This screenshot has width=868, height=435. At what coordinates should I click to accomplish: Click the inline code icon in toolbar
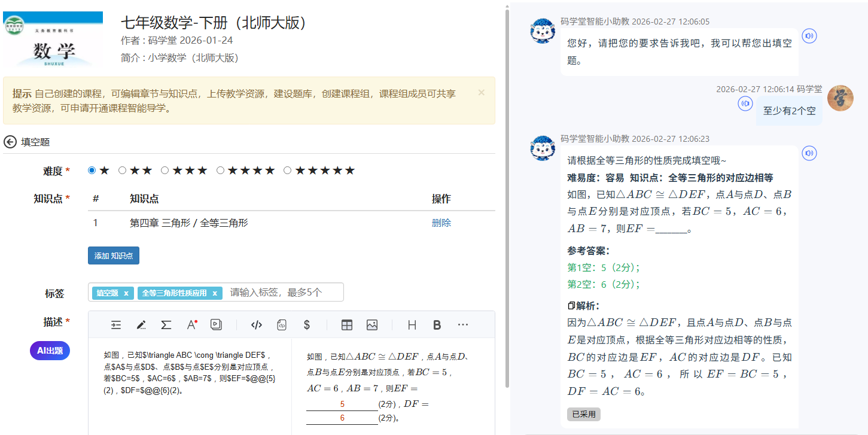point(257,325)
